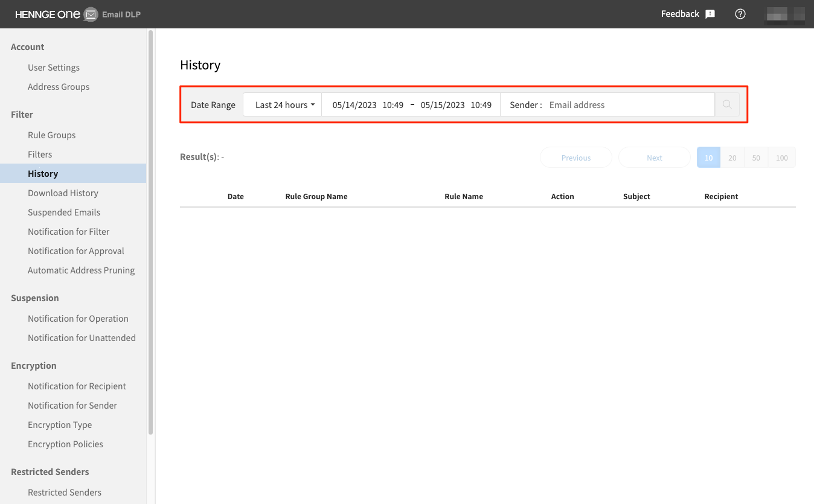This screenshot has width=814, height=504.
Task: Show 100 results per page
Action: click(782, 158)
